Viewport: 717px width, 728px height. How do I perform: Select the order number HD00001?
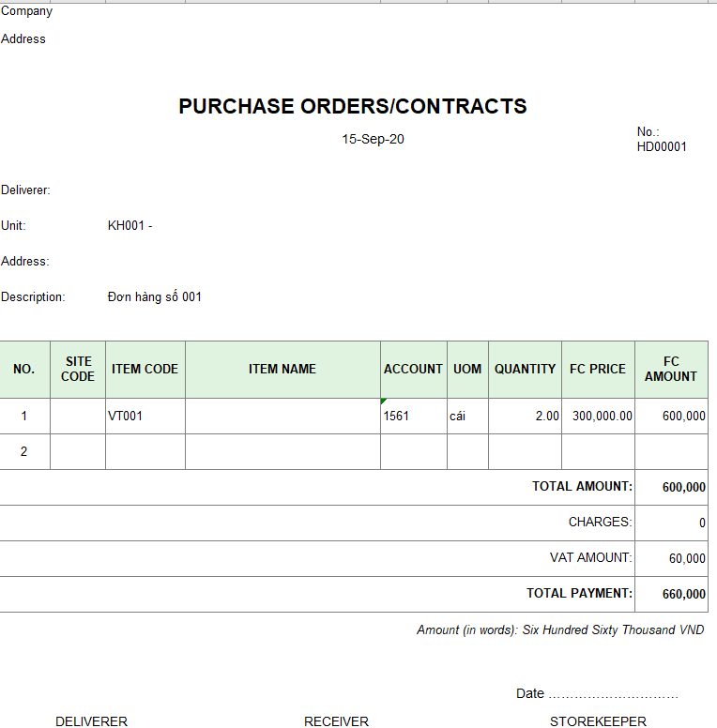(x=662, y=146)
